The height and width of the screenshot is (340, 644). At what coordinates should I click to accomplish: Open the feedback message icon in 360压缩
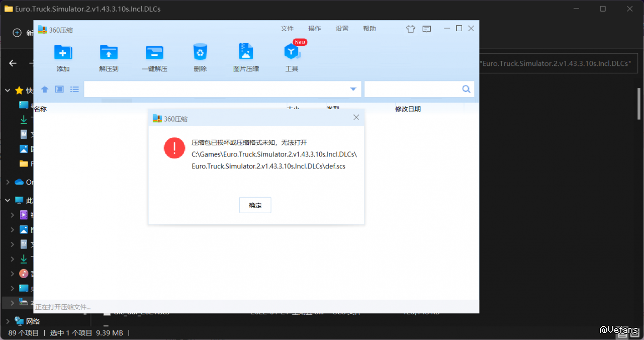point(427,29)
